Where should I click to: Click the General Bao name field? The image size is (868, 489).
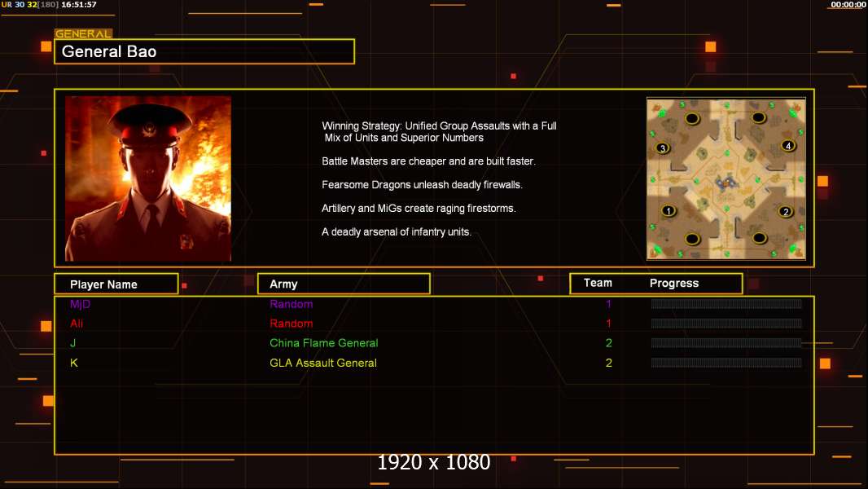tap(204, 51)
